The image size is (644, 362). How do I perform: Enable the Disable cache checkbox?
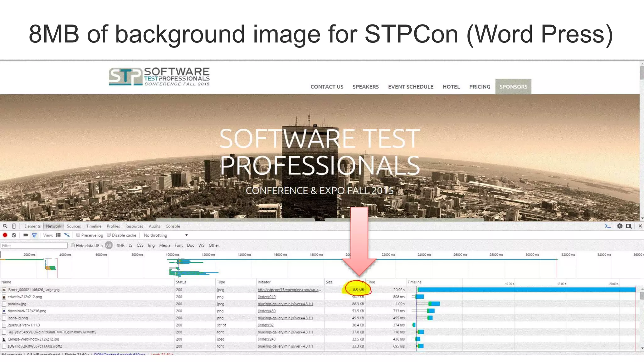click(x=109, y=235)
